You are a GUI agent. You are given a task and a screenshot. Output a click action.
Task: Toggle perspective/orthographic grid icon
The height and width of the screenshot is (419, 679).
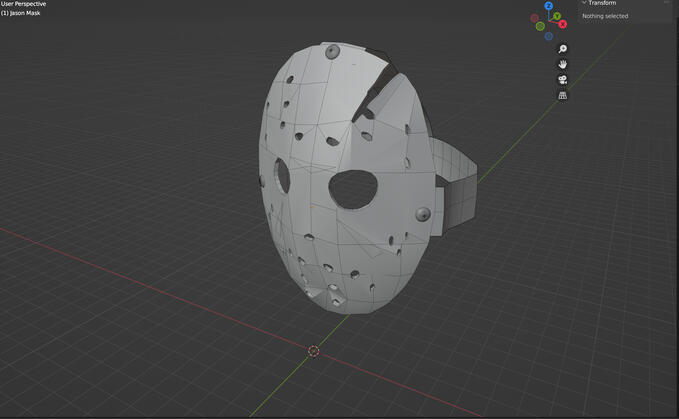563,95
